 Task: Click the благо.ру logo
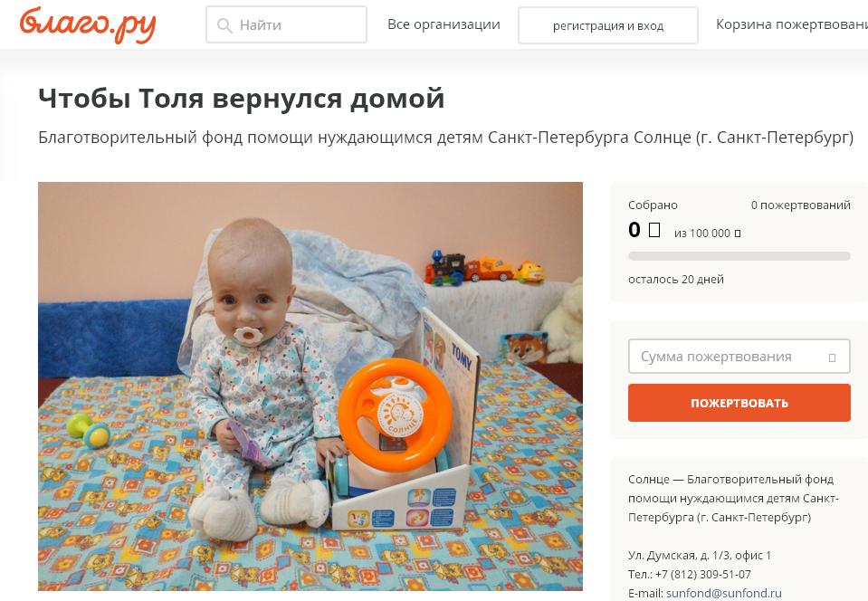coord(88,24)
